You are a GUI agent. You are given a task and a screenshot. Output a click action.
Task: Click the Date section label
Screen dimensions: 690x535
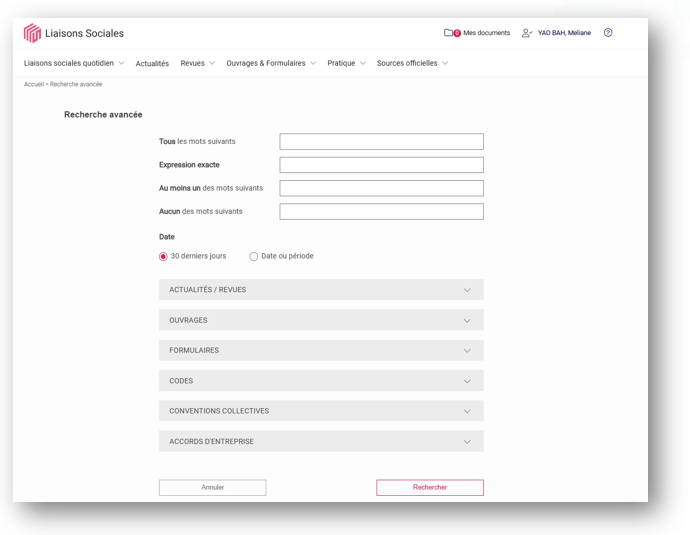[167, 237]
